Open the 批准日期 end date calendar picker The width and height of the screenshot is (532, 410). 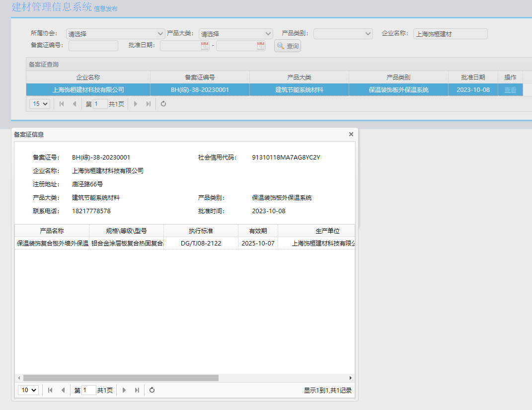tap(261, 46)
